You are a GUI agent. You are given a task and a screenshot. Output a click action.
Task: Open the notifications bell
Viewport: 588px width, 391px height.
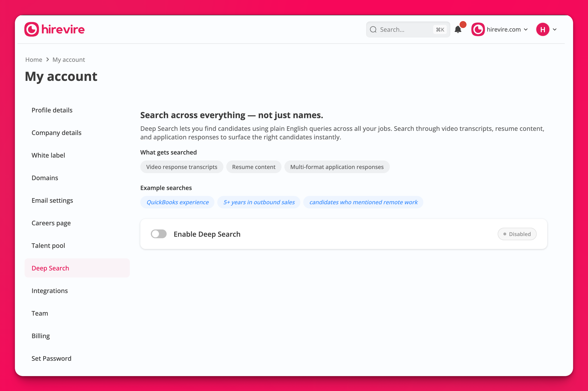(458, 29)
